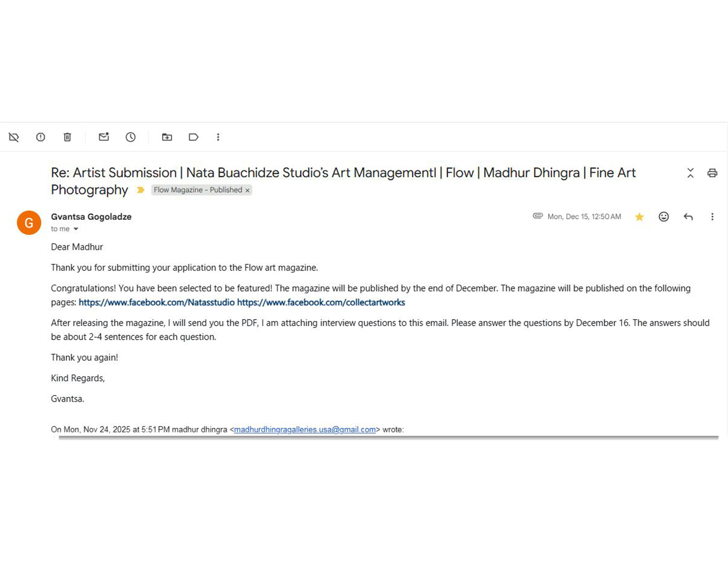The image size is (728, 562).
Task: Snooze this email with clock icon
Action: point(130,137)
